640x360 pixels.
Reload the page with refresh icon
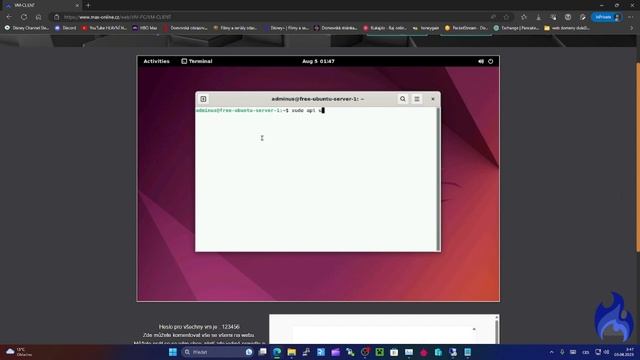(24, 17)
